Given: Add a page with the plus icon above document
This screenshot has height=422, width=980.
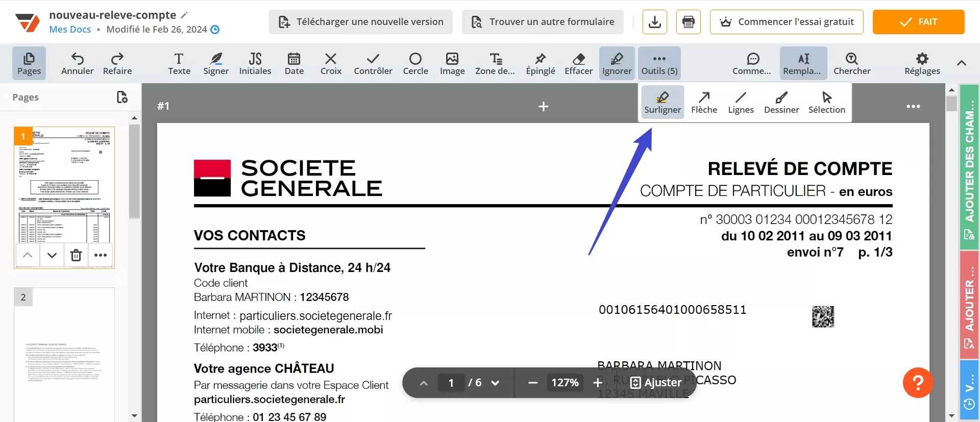Looking at the screenshot, I should click(x=544, y=106).
